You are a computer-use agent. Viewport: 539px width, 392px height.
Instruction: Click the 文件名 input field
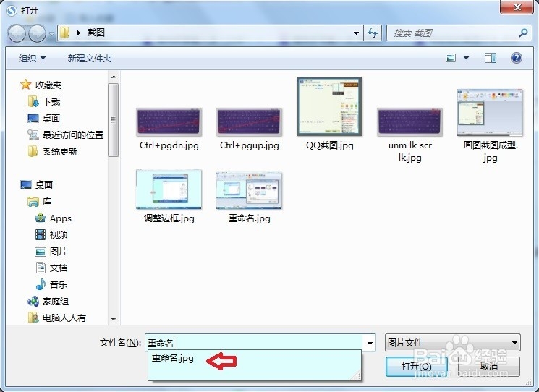[255, 343]
